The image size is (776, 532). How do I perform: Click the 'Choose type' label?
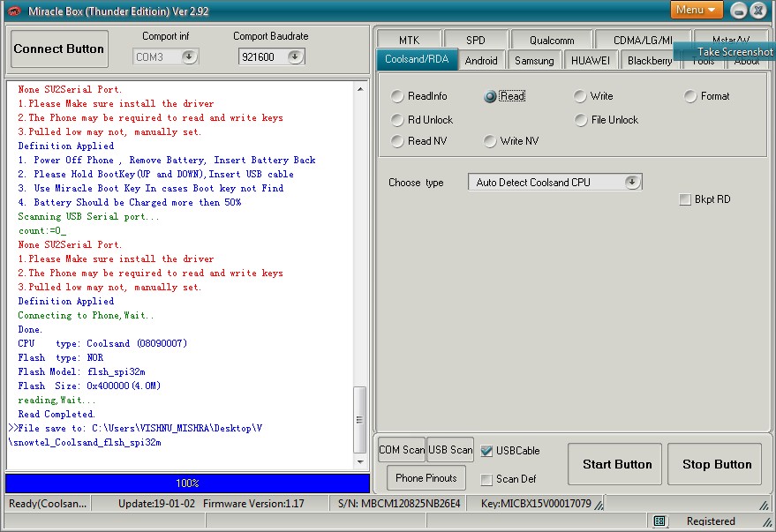coord(416,183)
